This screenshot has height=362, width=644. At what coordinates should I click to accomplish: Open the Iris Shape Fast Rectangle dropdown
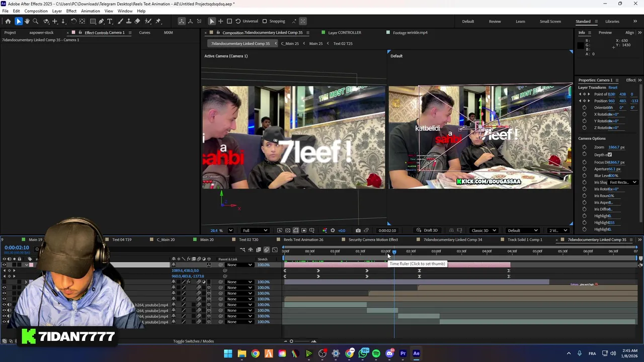pos(623,182)
